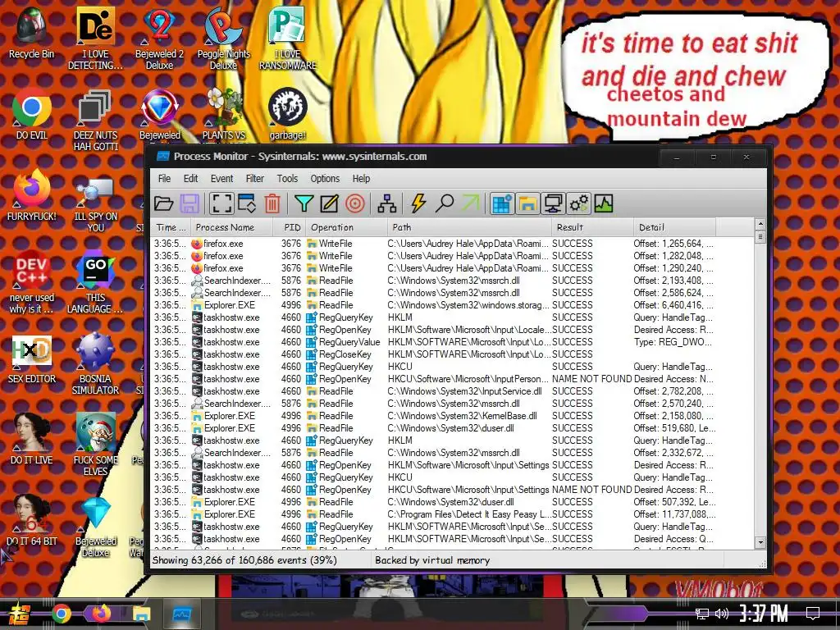Viewport: 840px width, 630px height.
Task: Open the Help menu
Action: 361,178
